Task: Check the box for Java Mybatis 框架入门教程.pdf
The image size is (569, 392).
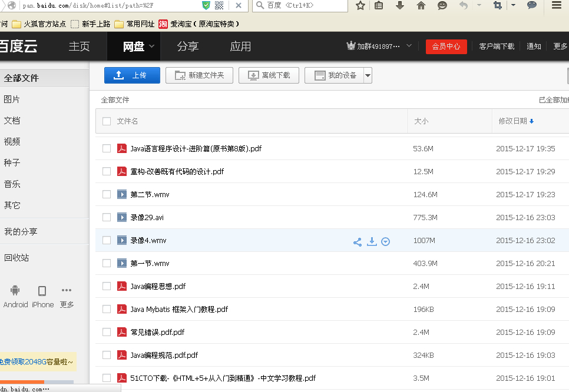Action: point(107,309)
